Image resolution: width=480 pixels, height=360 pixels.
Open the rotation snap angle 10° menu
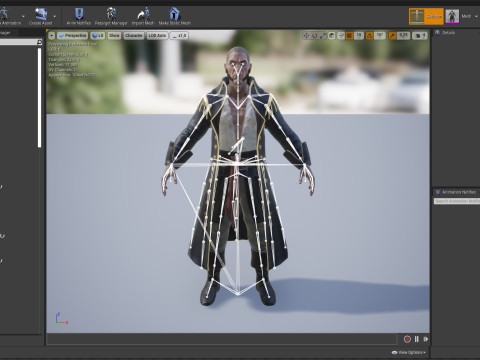[x=380, y=35]
